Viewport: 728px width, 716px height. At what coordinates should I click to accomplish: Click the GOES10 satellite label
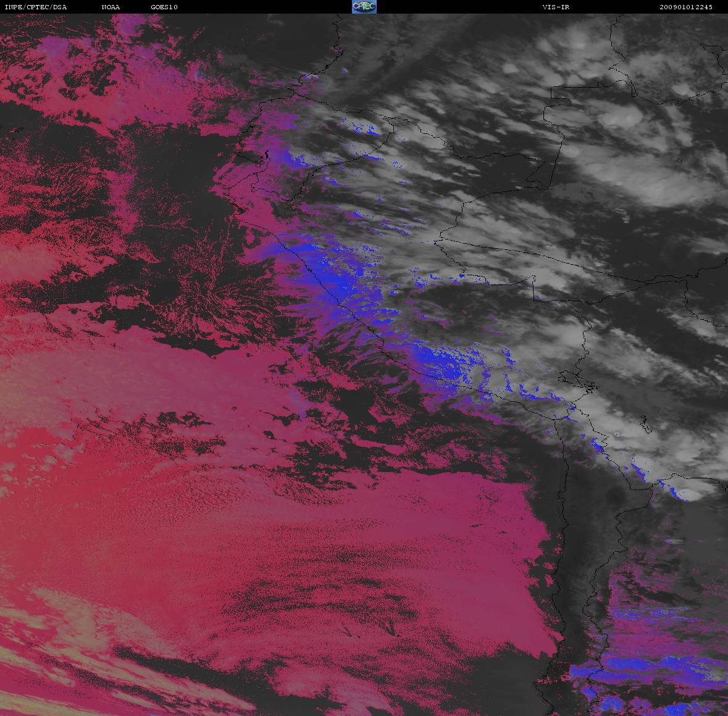click(x=164, y=7)
